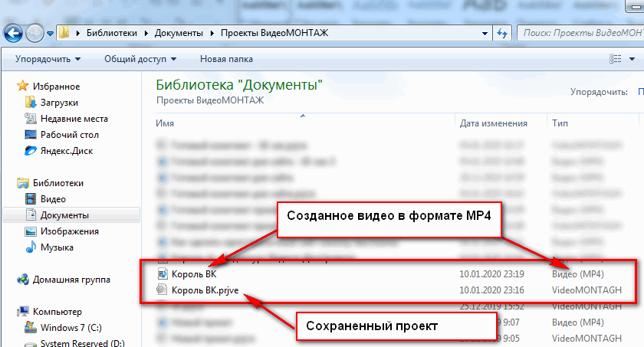644x347 pixels.
Task: Change view using the view icon
Action: [x=615, y=59]
